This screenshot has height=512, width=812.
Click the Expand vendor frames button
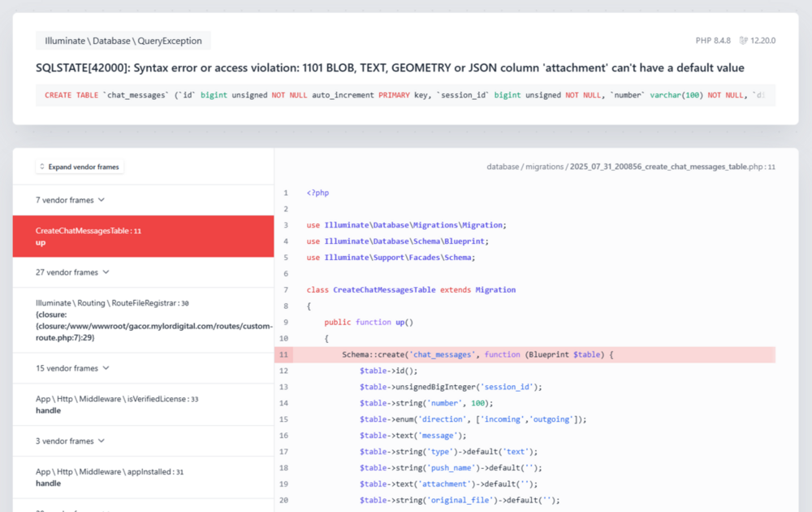point(80,167)
